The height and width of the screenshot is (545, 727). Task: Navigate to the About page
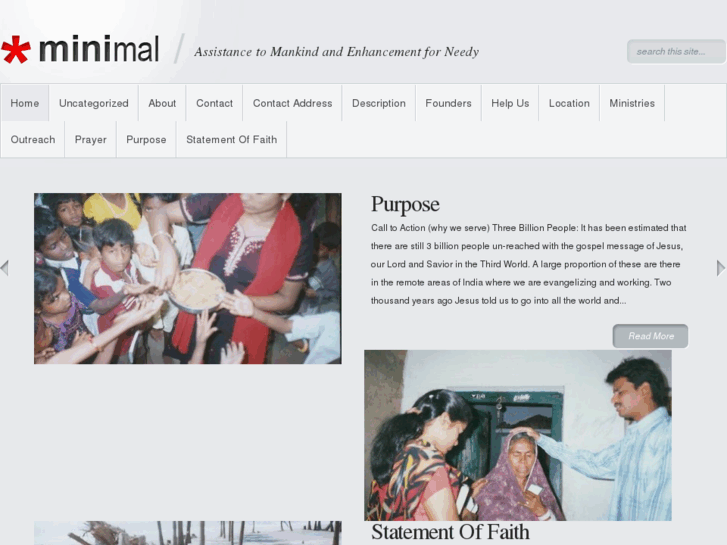(x=162, y=103)
